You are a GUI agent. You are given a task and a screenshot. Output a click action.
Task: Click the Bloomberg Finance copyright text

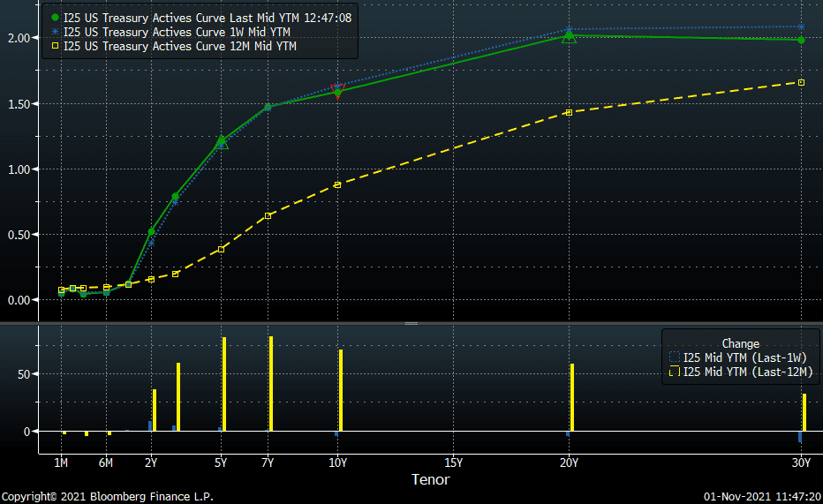(108, 497)
